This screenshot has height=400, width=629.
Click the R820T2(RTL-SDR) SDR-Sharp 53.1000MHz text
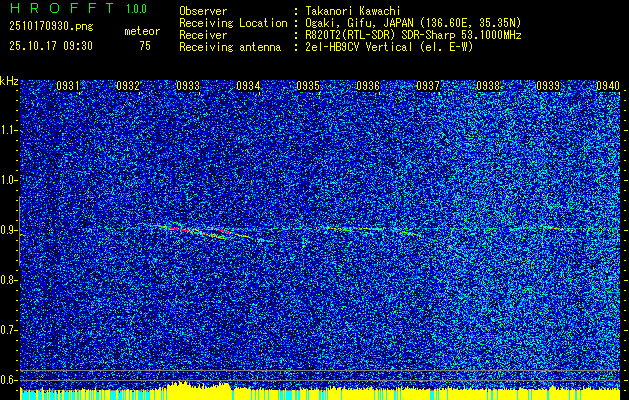(x=413, y=35)
